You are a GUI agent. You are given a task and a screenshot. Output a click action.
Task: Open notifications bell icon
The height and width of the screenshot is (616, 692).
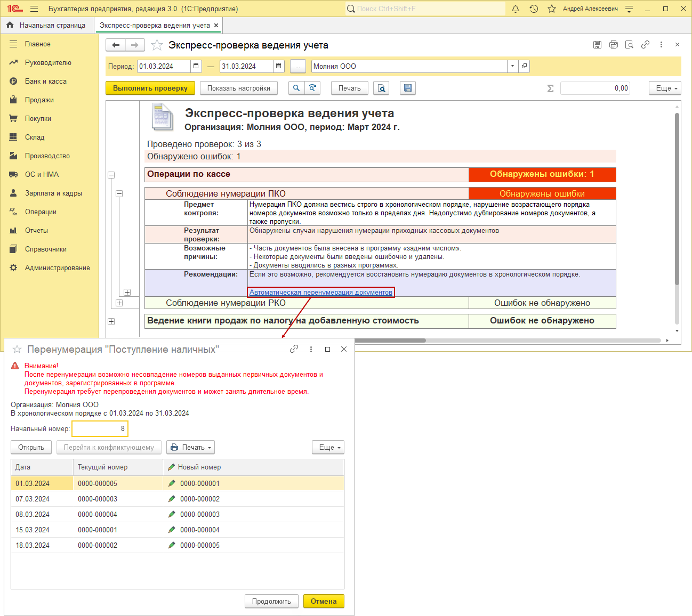[x=516, y=9]
